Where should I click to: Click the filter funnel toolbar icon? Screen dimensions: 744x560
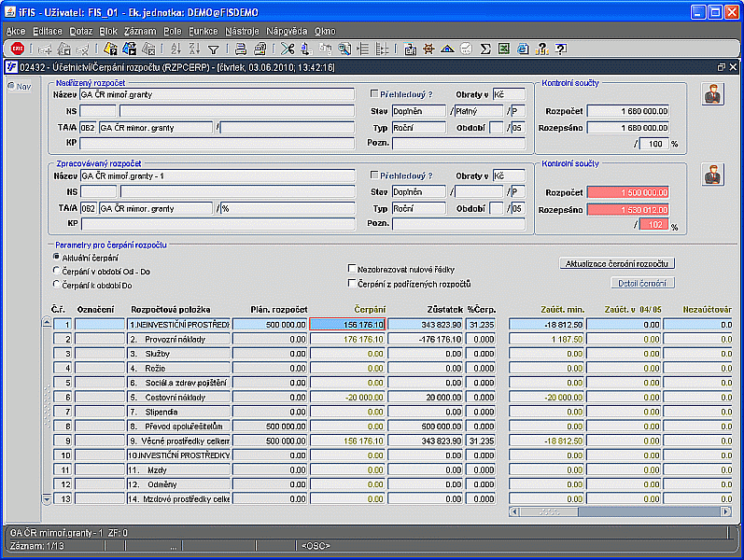[x=213, y=49]
